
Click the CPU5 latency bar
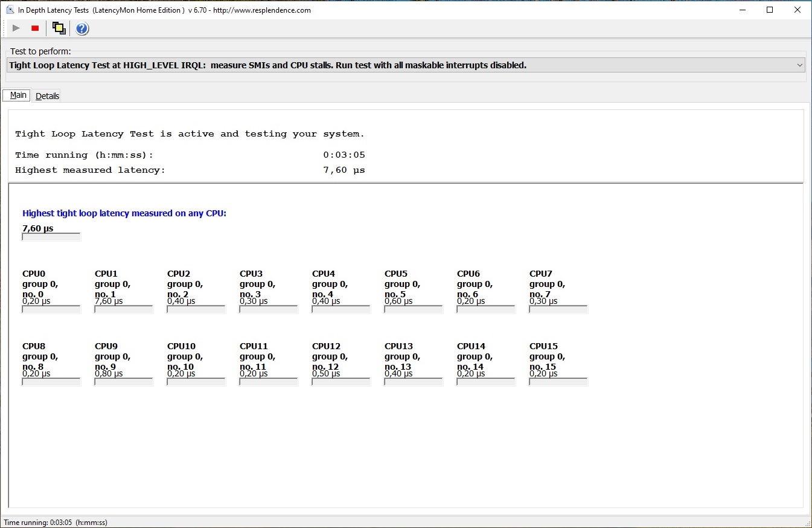tap(414, 309)
